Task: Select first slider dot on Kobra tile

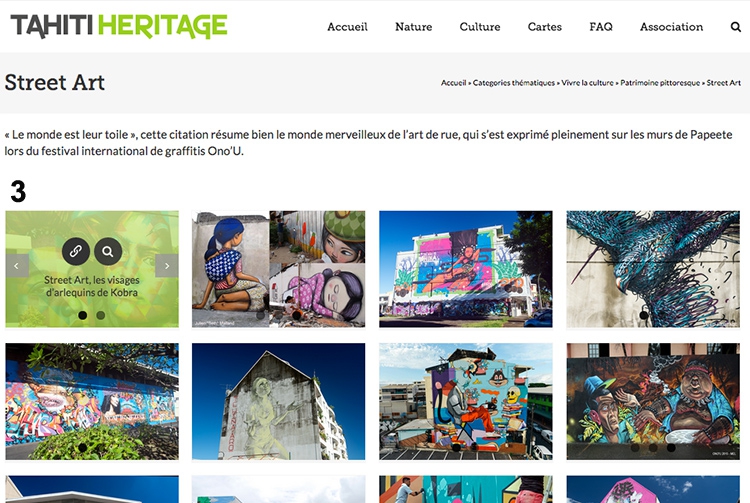Action: [83, 315]
